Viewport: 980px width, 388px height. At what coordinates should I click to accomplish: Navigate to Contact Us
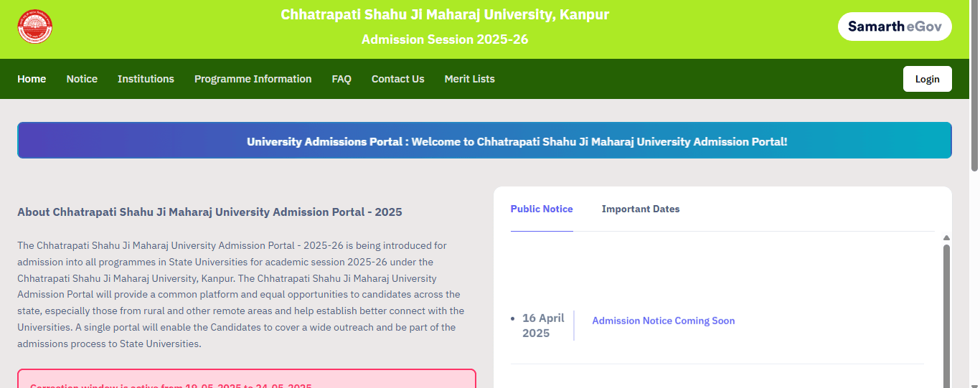397,79
